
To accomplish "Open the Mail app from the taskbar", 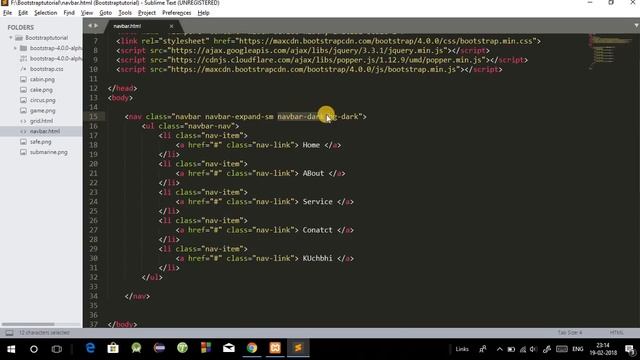I will 229,348.
